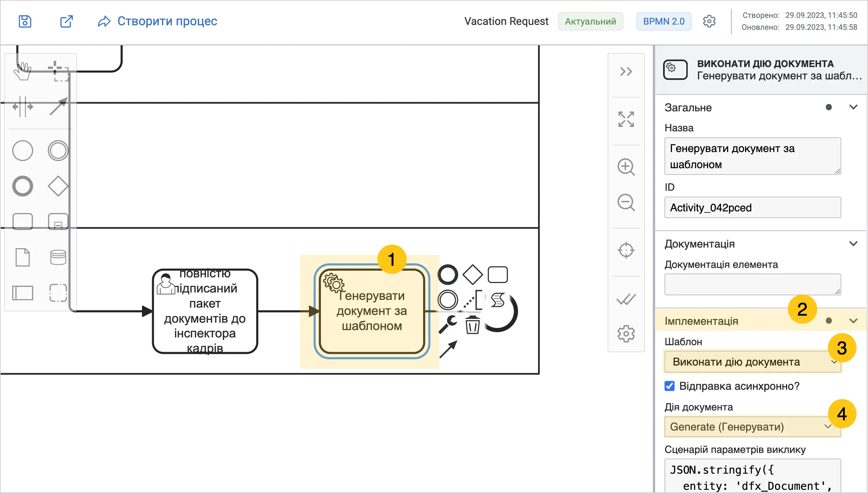868x493 pixels.
Task: Collapse the properties panel with double chevron
Action: (x=626, y=72)
